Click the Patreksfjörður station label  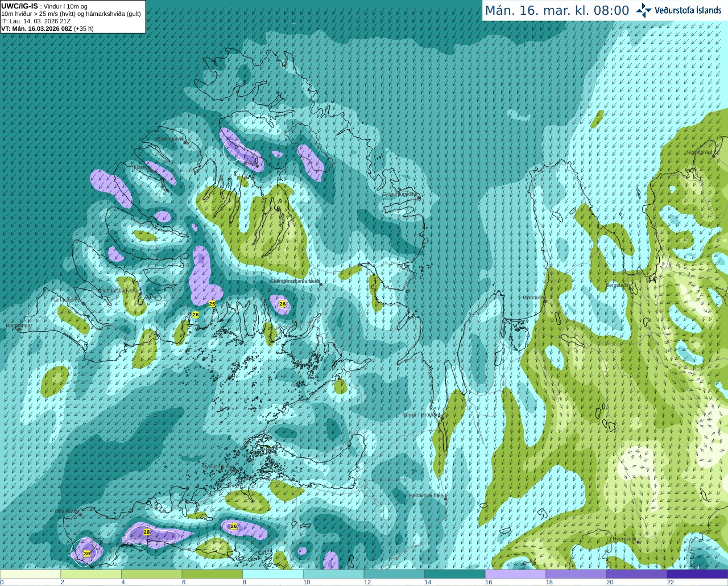(x=67, y=299)
